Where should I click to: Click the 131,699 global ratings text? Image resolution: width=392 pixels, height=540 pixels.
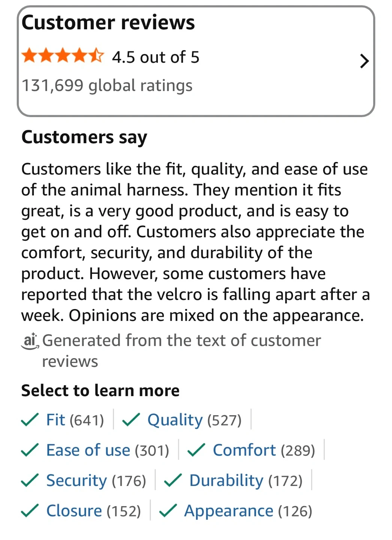pyautogui.click(x=107, y=85)
